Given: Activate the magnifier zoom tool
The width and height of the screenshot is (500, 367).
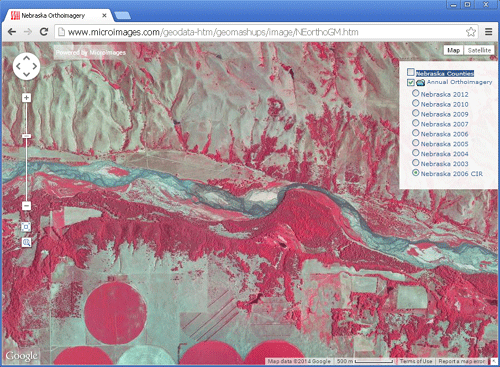Looking at the screenshot, I should pos(26,242).
